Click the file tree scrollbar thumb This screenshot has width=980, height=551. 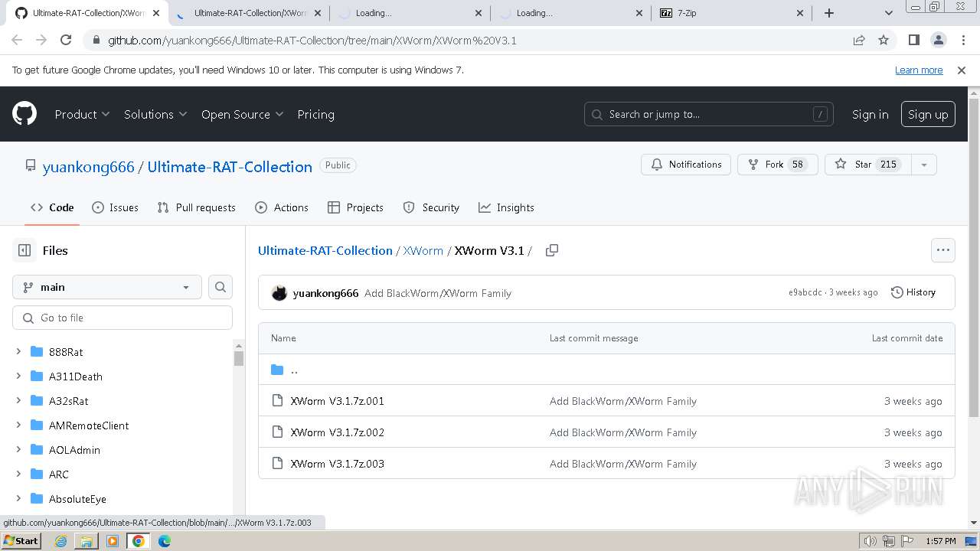[x=239, y=358]
